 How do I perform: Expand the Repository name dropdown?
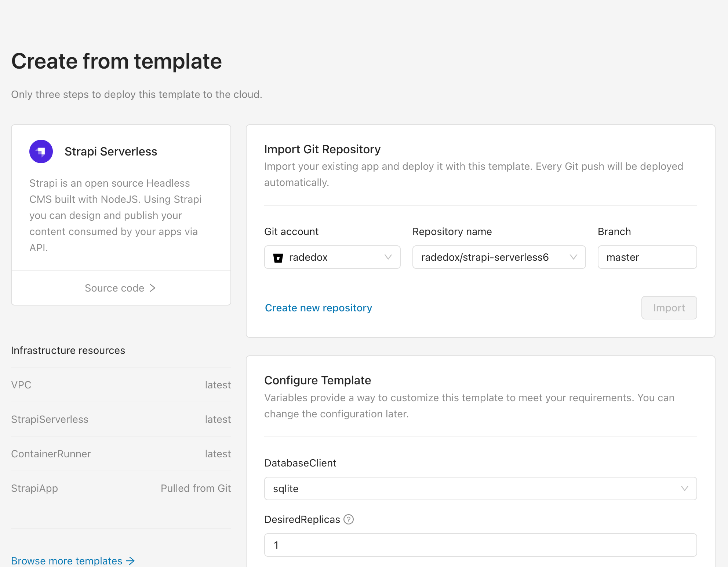499,257
